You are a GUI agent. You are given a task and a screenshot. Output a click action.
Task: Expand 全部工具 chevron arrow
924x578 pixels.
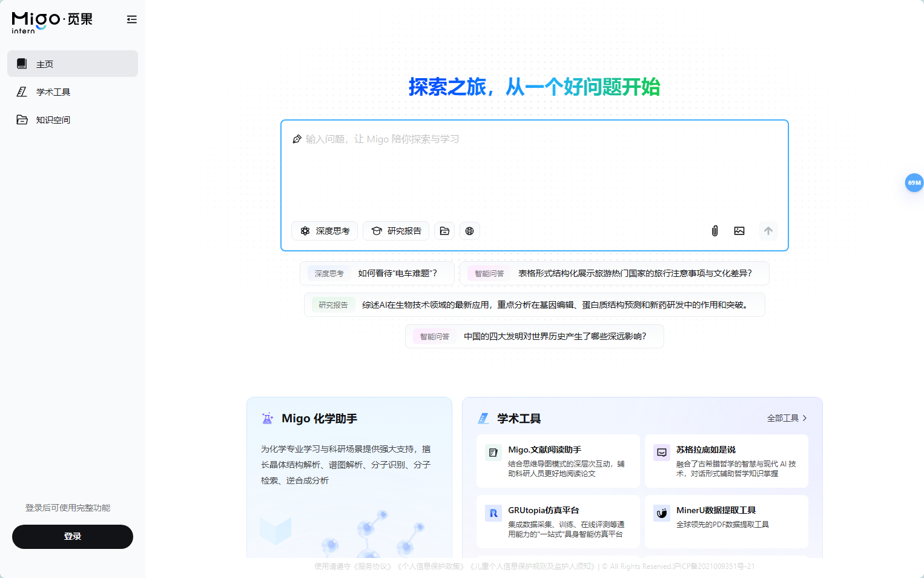805,418
